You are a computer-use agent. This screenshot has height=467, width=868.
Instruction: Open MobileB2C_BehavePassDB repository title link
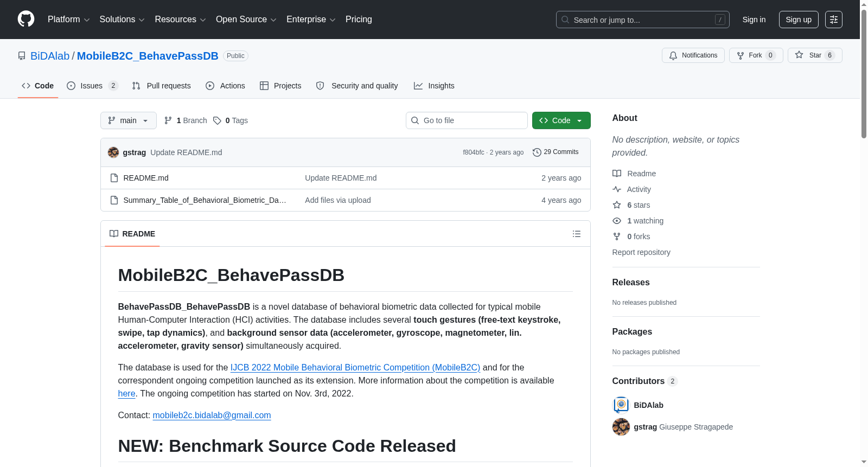[148, 56]
